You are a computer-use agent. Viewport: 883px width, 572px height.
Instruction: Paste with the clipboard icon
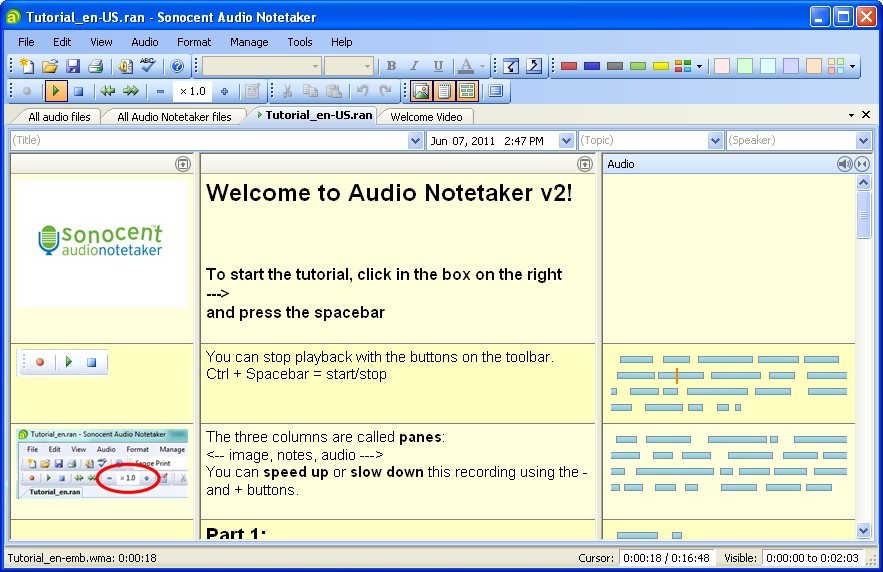click(x=334, y=91)
